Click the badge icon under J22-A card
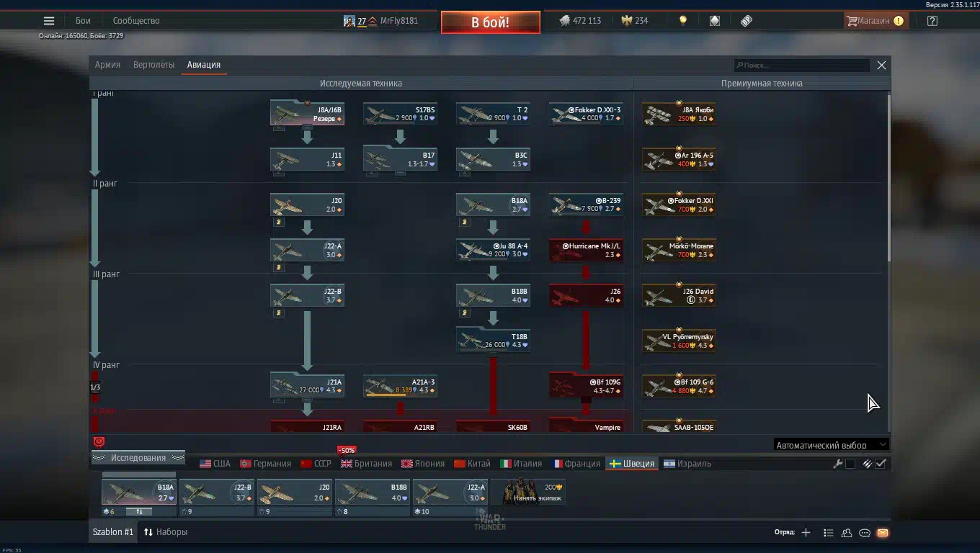 279,267
